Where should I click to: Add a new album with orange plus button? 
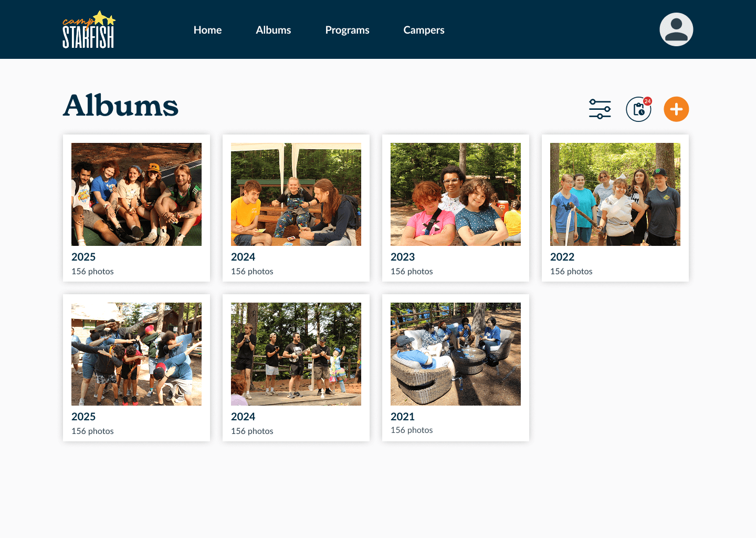point(676,109)
